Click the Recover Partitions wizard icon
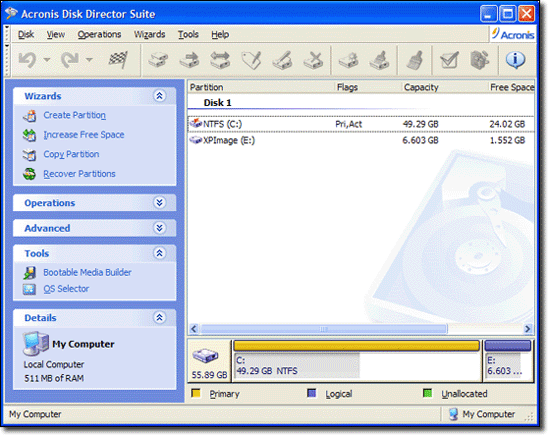This screenshot has height=438, width=550. [29, 174]
